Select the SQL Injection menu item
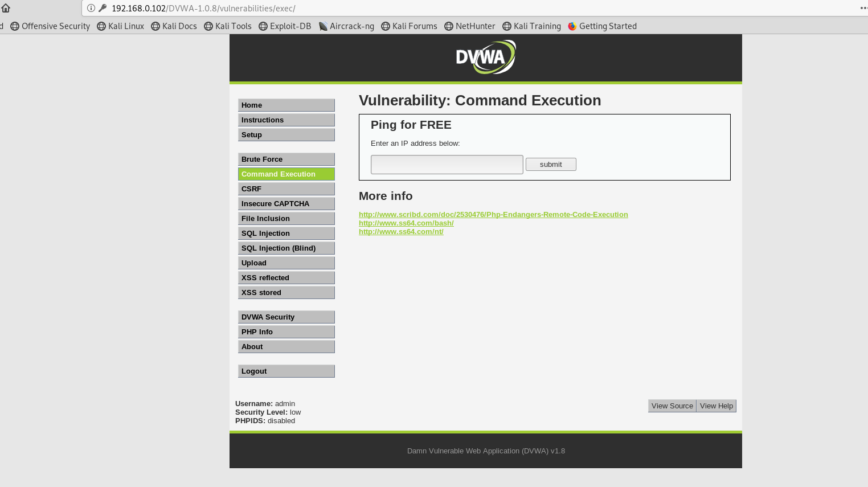This screenshot has height=487, width=868. [x=286, y=234]
